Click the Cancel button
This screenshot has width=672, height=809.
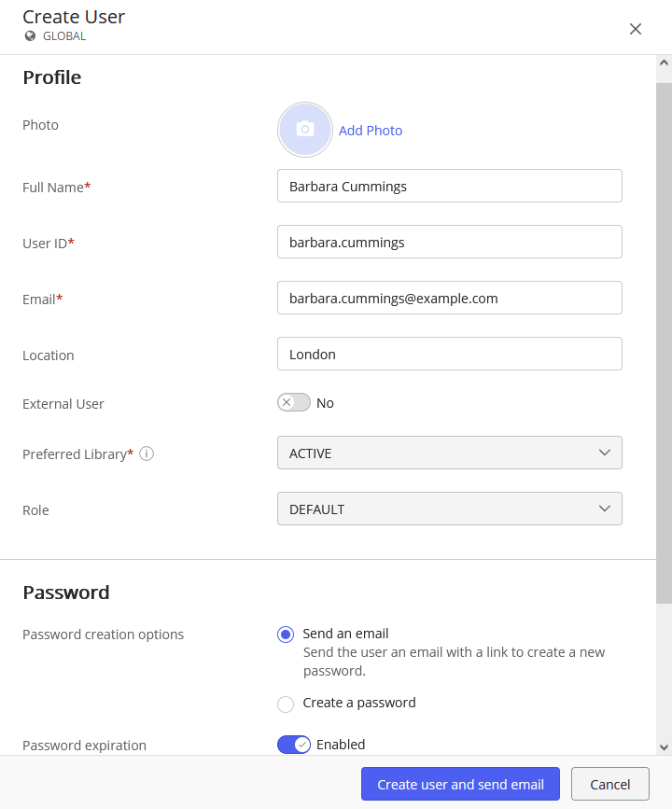pyautogui.click(x=610, y=785)
